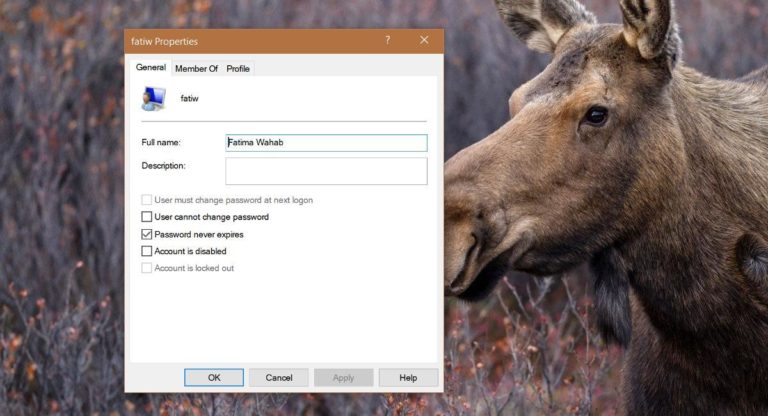Focus the Full name text field
This screenshot has height=416, width=768.
[x=326, y=143]
